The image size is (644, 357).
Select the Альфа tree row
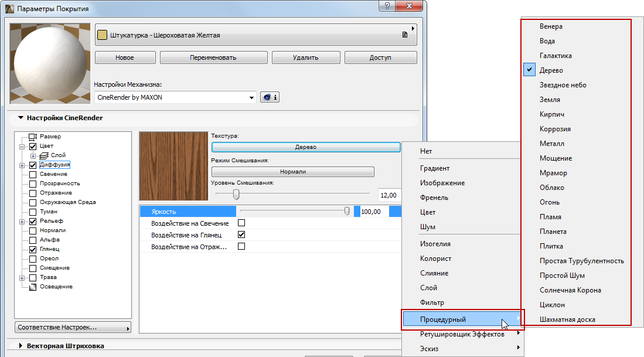click(x=50, y=240)
